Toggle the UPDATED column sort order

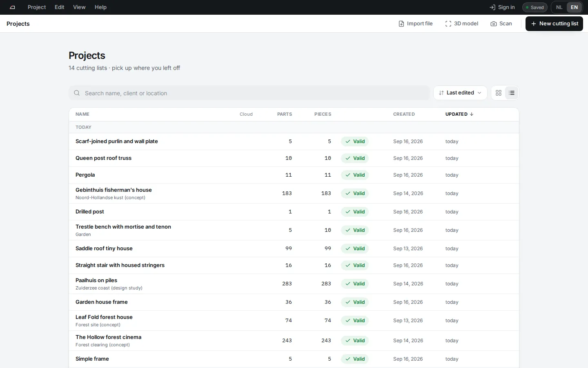pos(459,114)
